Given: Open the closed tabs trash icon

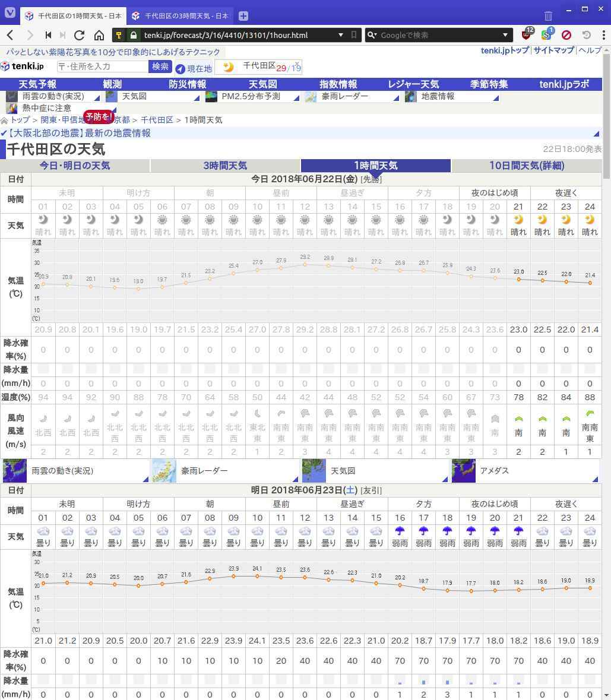Looking at the screenshot, I should (x=548, y=16).
